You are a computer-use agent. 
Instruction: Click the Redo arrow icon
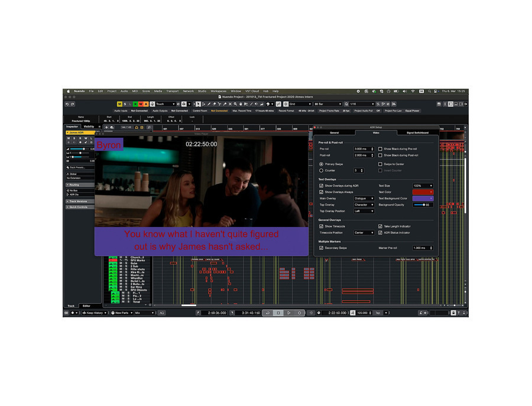point(73,104)
